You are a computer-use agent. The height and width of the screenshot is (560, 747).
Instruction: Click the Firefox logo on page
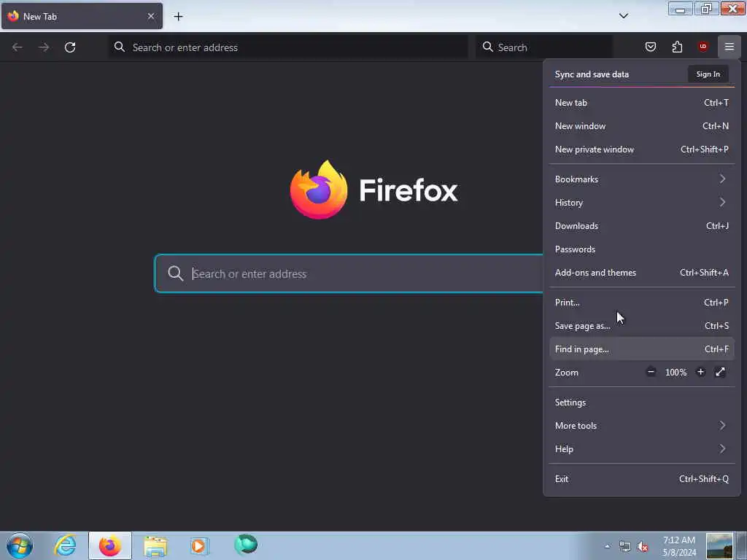pyautogui.click(x=319, y=190)
